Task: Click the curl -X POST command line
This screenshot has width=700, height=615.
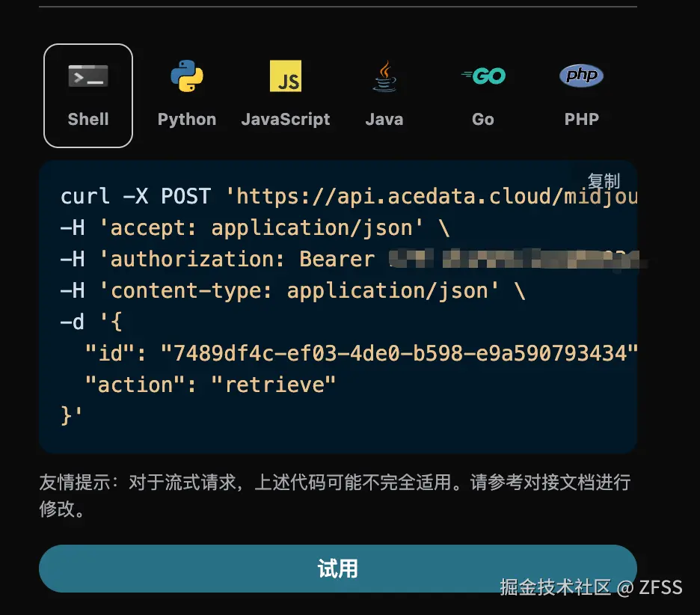Action: [x=349, y=197]
